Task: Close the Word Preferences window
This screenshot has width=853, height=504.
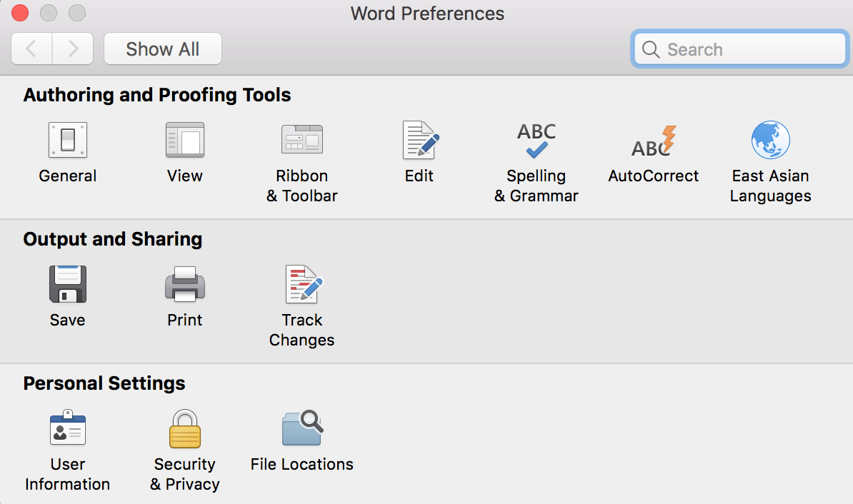Action: 20,13
